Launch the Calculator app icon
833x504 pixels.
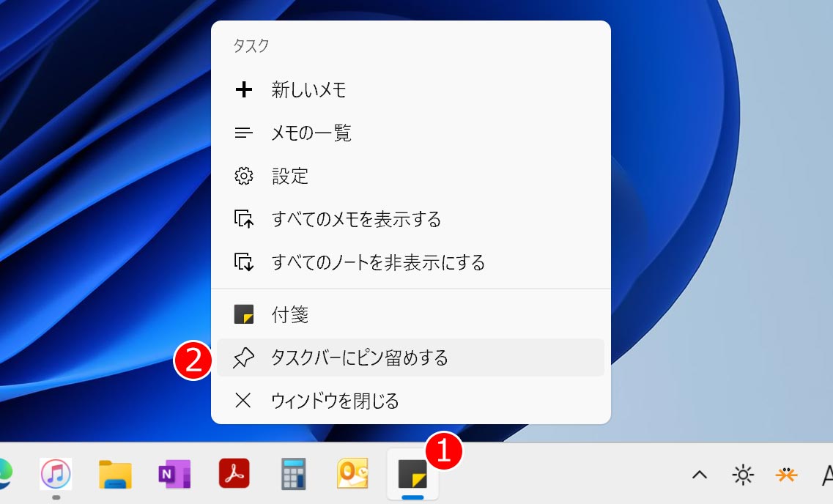point(294,475)
